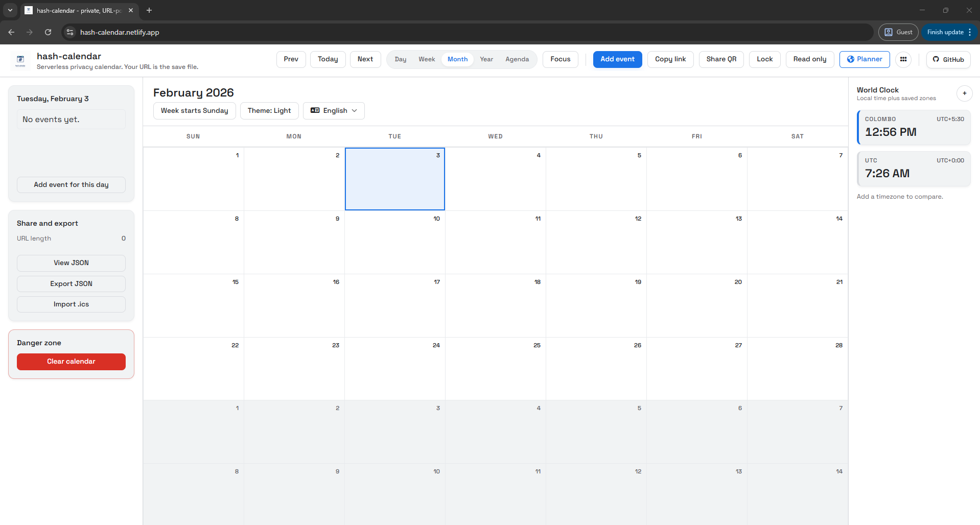The image size is (980, 525).
Task: Toggle Read only mode
Action: [x=809, y=59]
